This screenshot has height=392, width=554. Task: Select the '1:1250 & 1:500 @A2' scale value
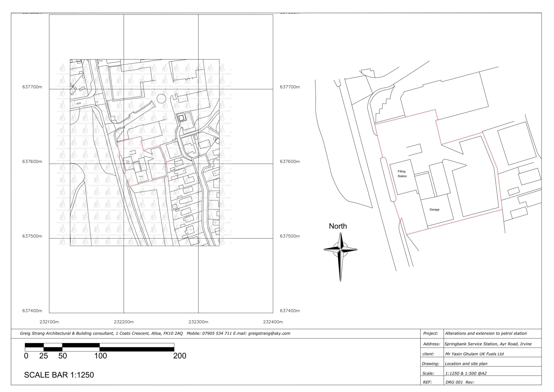[x=466, y=373]
